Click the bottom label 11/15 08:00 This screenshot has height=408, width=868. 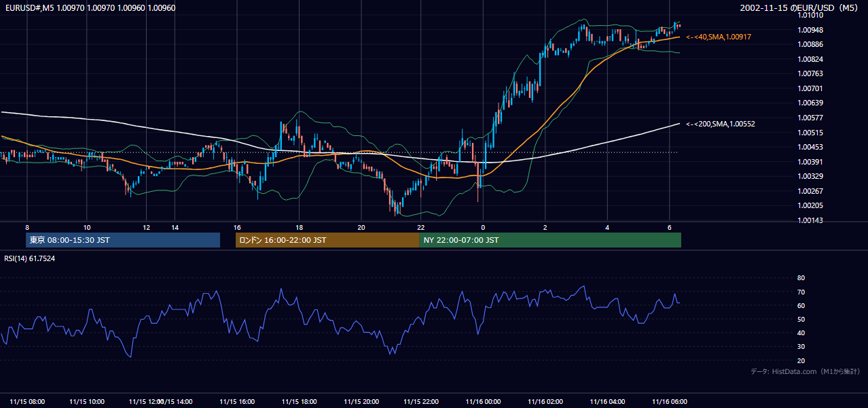pos(28,401)
